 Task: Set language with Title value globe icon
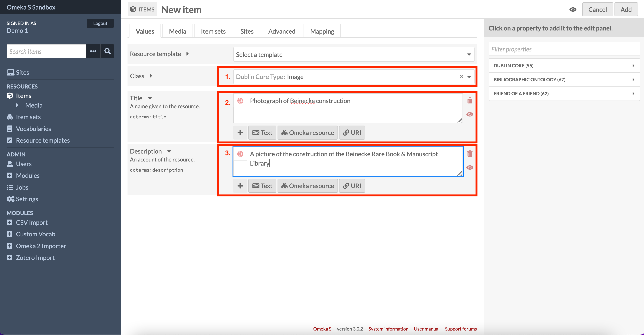tap(240, 101)
